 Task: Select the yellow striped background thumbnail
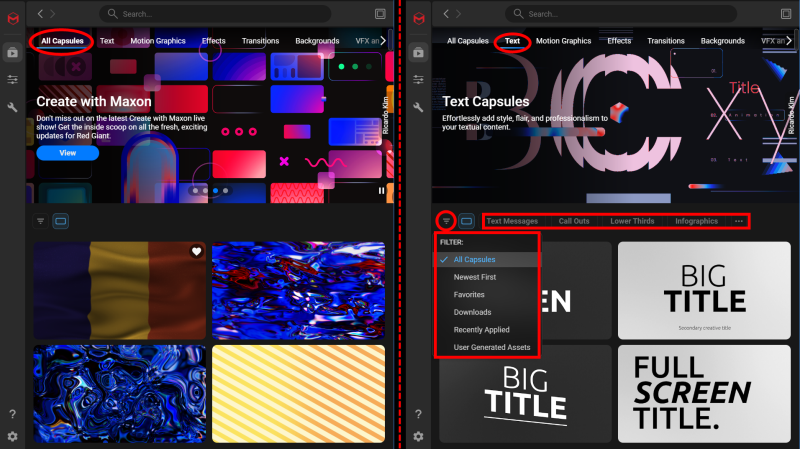pos(298,394)
